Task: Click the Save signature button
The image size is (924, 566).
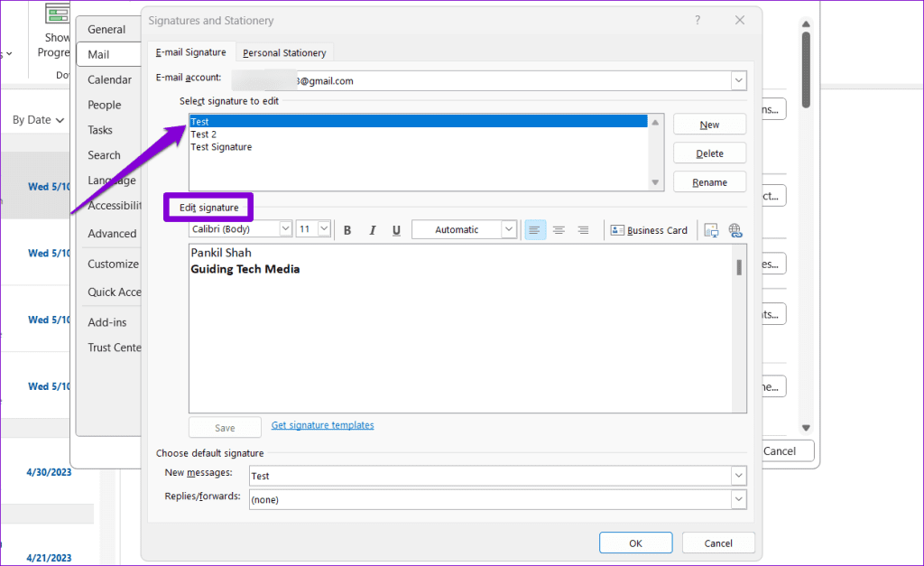Action: pyautogui.click(x=225, y=428)
